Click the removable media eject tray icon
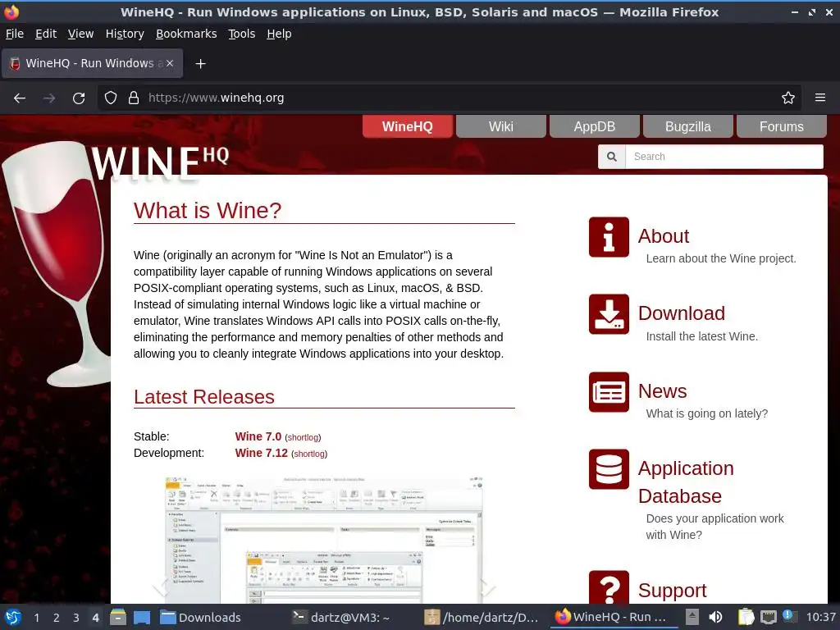The height and width of the screenshot is (630, 840). click(x=692, y=617)
